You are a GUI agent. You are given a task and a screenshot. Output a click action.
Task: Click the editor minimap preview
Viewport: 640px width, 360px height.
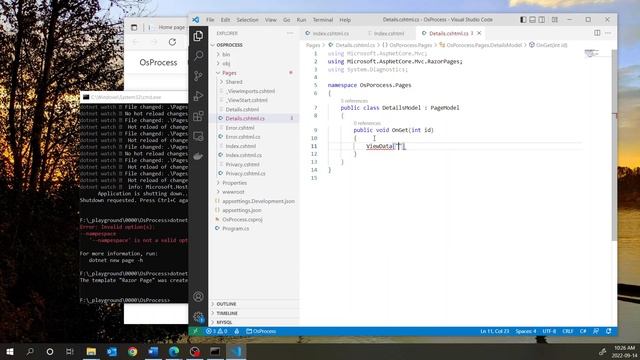tap(592, 53)
